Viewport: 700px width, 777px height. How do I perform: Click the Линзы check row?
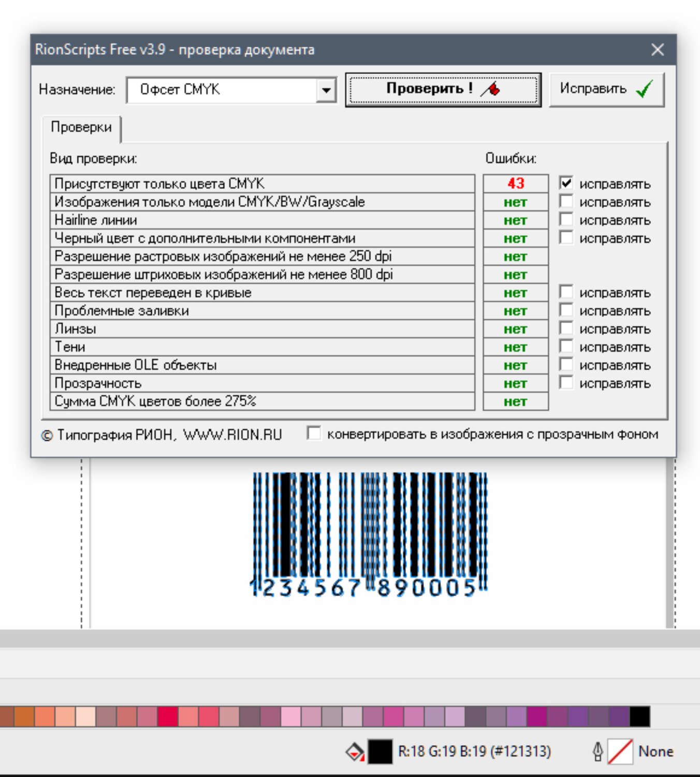(262, 329)
